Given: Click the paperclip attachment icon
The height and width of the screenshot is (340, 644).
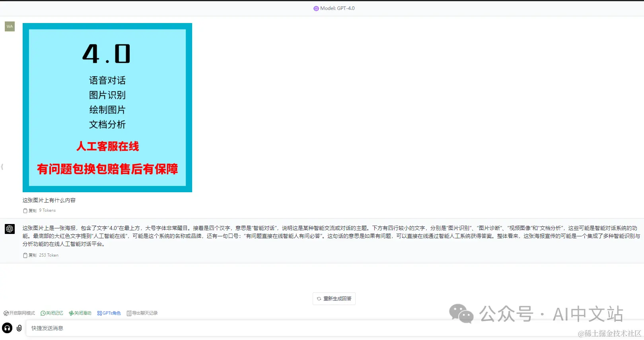Looking at the screenshot, I should (19, 328).
